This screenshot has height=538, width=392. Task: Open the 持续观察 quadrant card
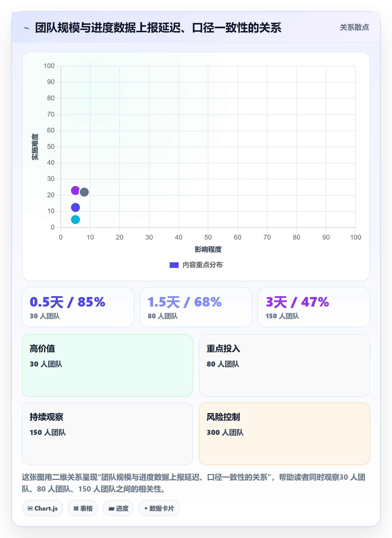point(108,434)
